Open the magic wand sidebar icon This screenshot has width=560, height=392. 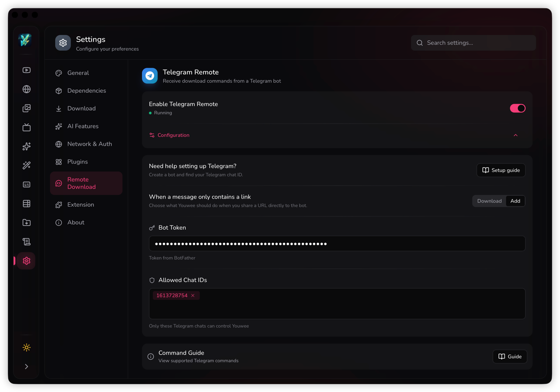pos(26,165)
